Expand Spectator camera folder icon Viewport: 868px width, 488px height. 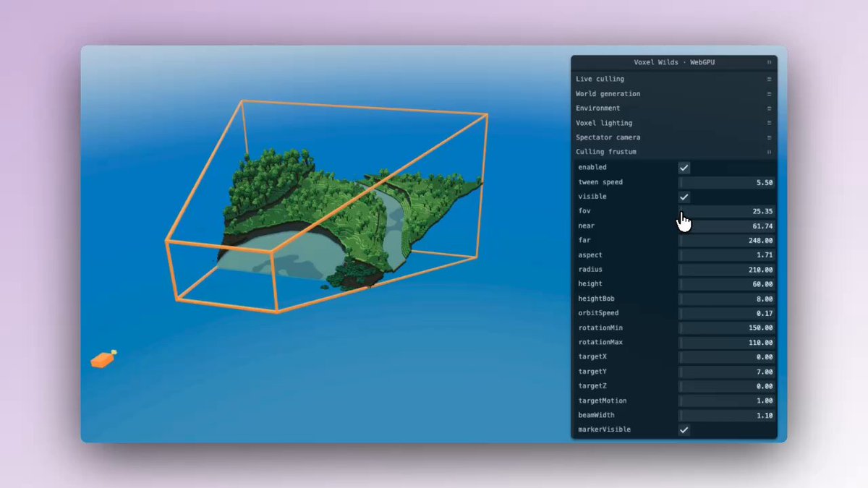pyautogui.click(x=769, y=137)
